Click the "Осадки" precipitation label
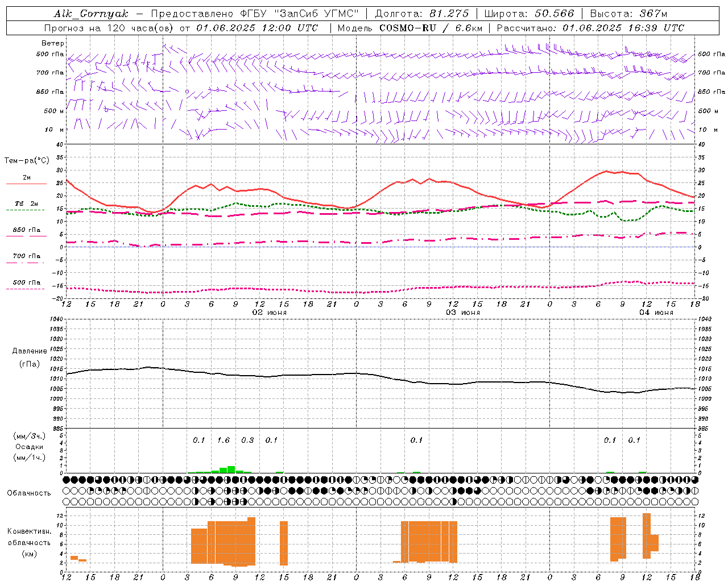The image size is (728, 582). [30, 447]
